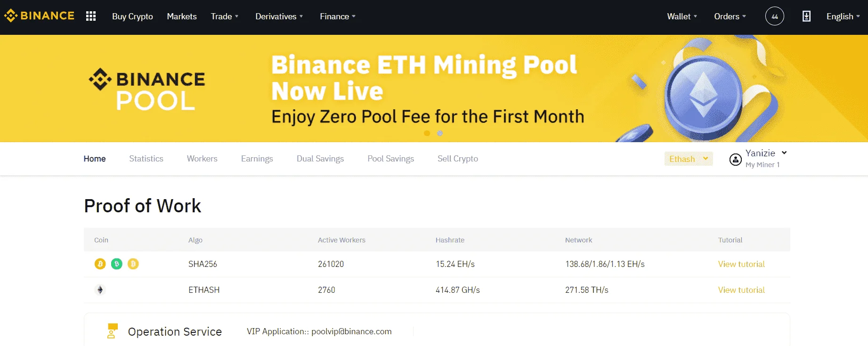This screenshot has height=346, width=868.
Task: Click network value 138.68/1.86/1.13 EH/s
Action: pyautogui.click(x=605, y=264)
